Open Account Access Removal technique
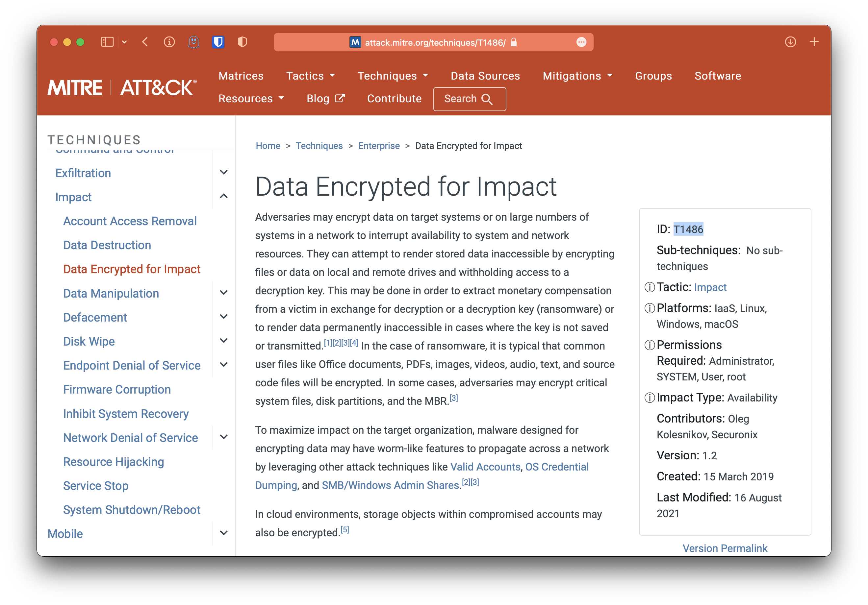This screenshot has width=868, height=605. pos(130,221)
